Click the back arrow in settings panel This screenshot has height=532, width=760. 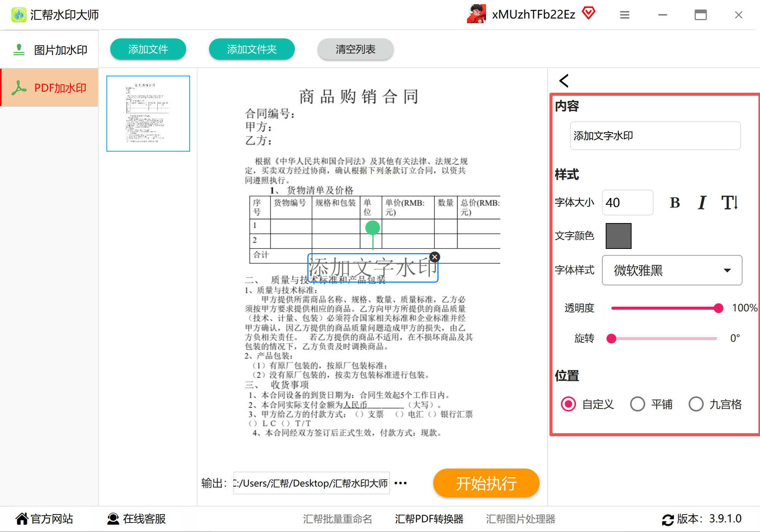[564, 81]
